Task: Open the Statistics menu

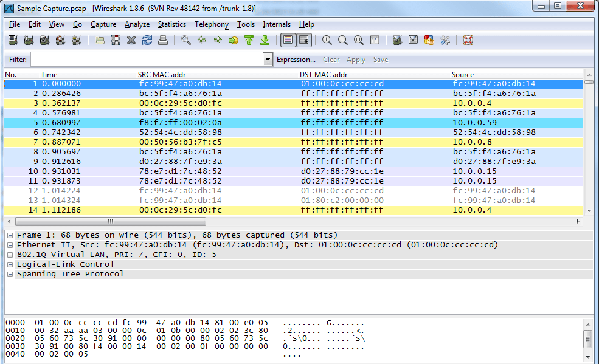Action: pos(172,24)
